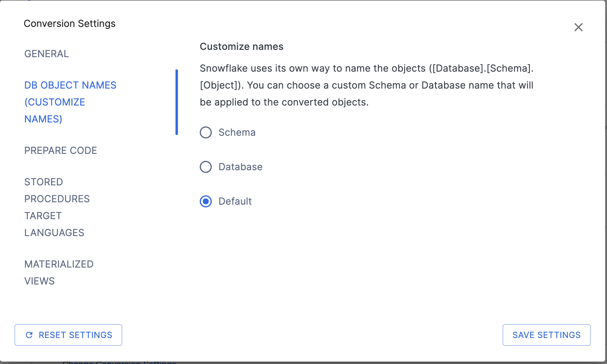Select the Schema radio button

[205, 132]
